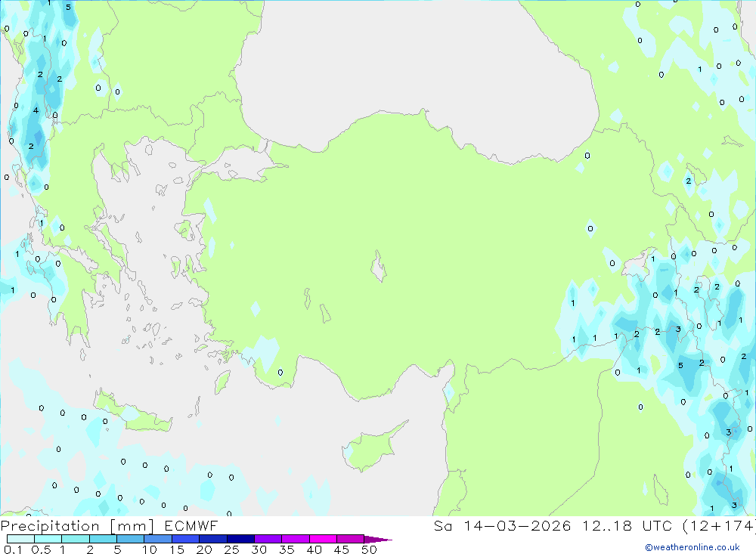Click the 10–15 mm blue legend box
The height and width of the screenshot is (554, 756).
(158, 539)
